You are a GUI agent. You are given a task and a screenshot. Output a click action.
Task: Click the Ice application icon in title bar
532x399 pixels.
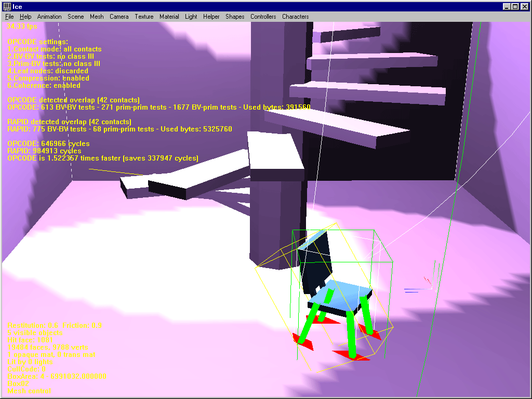7,6
